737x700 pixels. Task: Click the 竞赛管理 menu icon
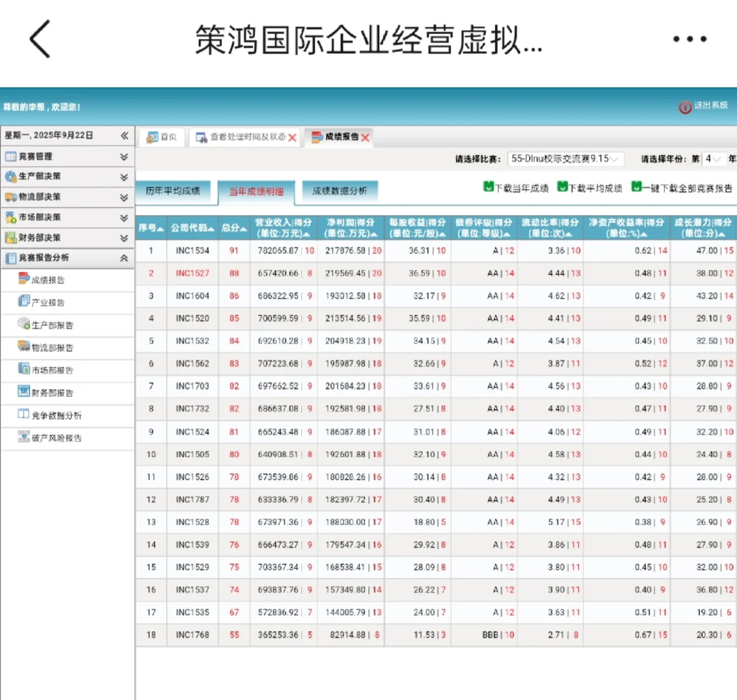click(x=10, y=157)
